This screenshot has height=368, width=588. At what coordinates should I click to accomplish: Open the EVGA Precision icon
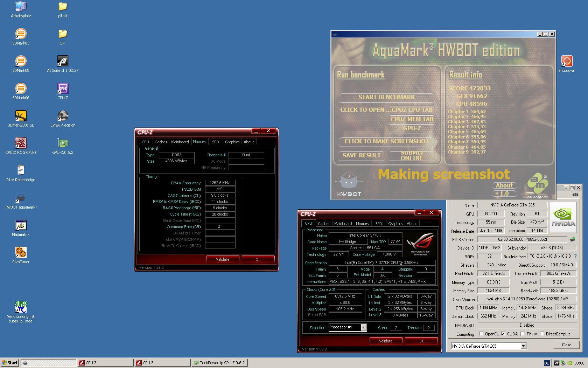[63, 116]
